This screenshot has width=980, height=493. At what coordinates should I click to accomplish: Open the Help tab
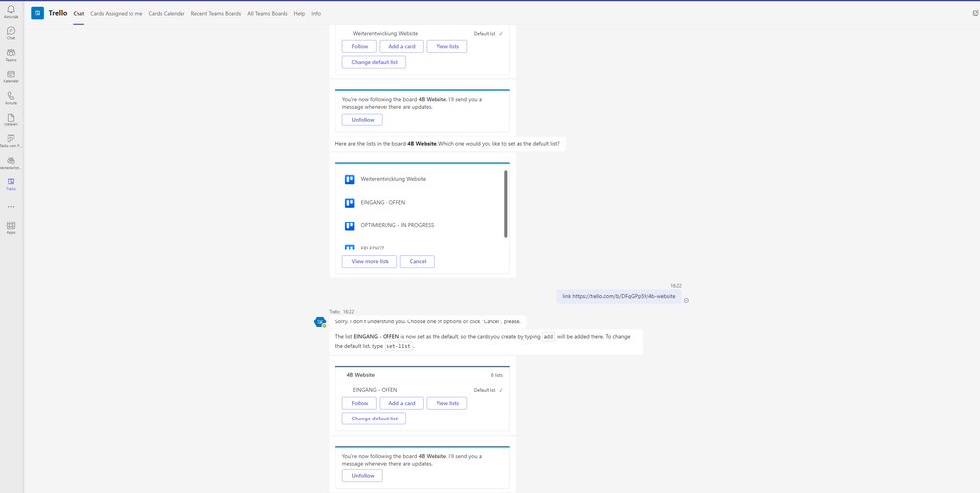coord(299,13)
